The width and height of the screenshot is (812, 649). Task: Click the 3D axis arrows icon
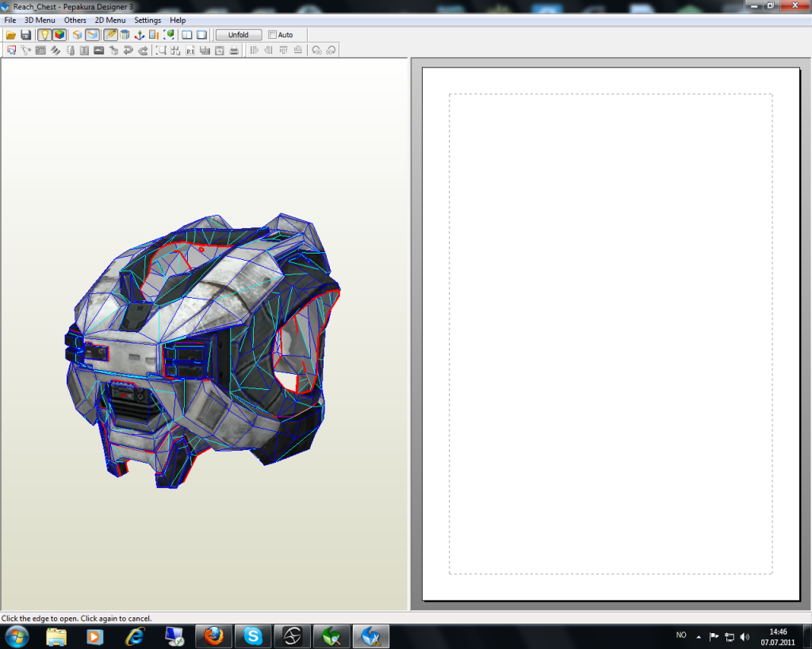[x=140, y=35]
